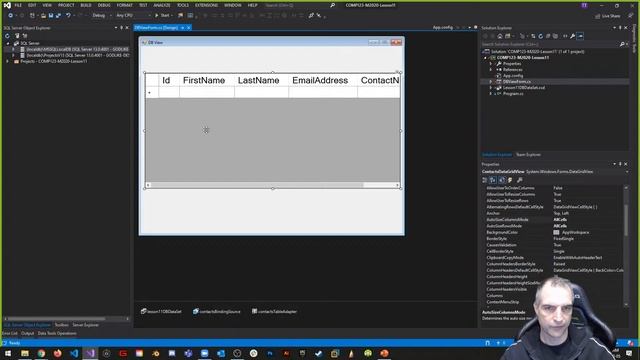
Task: Open the Windows Start menu
Action: pos(8,353)
